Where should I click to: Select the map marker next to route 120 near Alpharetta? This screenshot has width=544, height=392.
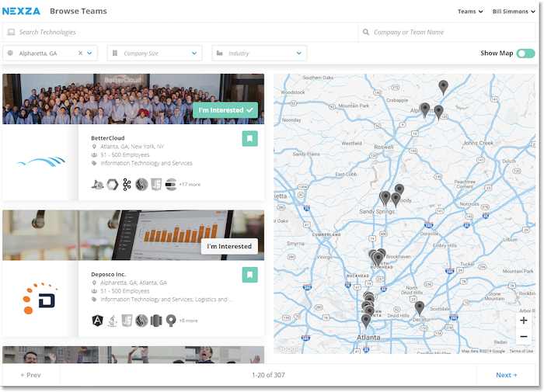point(438,112)
